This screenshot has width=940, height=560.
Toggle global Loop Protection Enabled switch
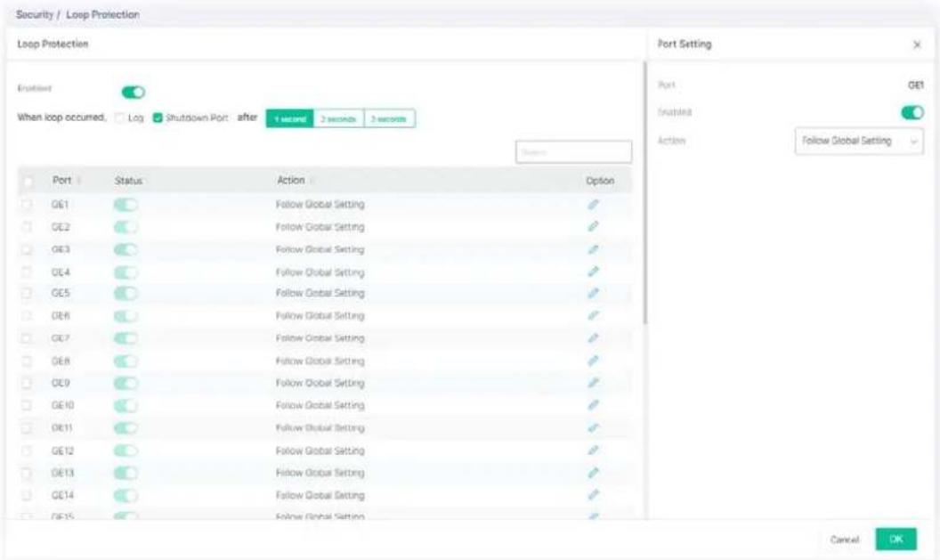pos(134,93)
